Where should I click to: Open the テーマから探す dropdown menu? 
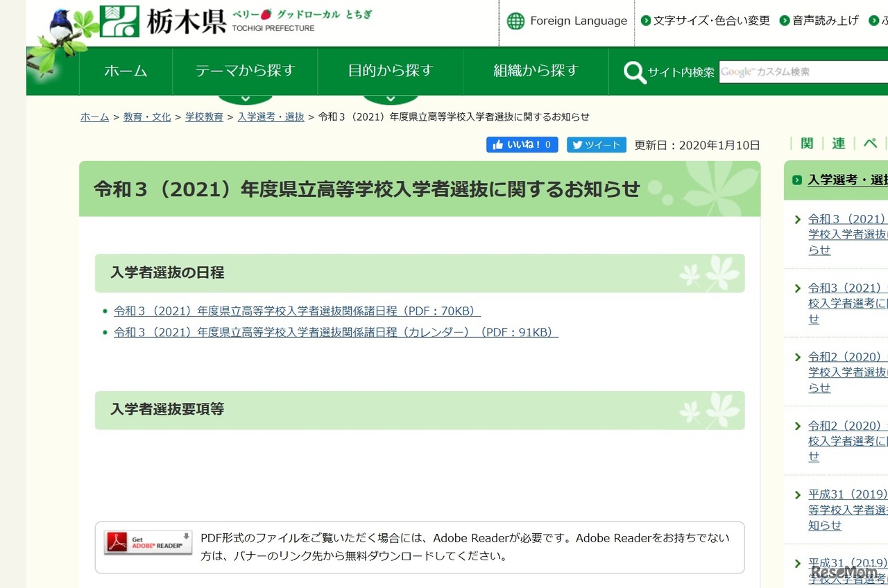[244, 71]
